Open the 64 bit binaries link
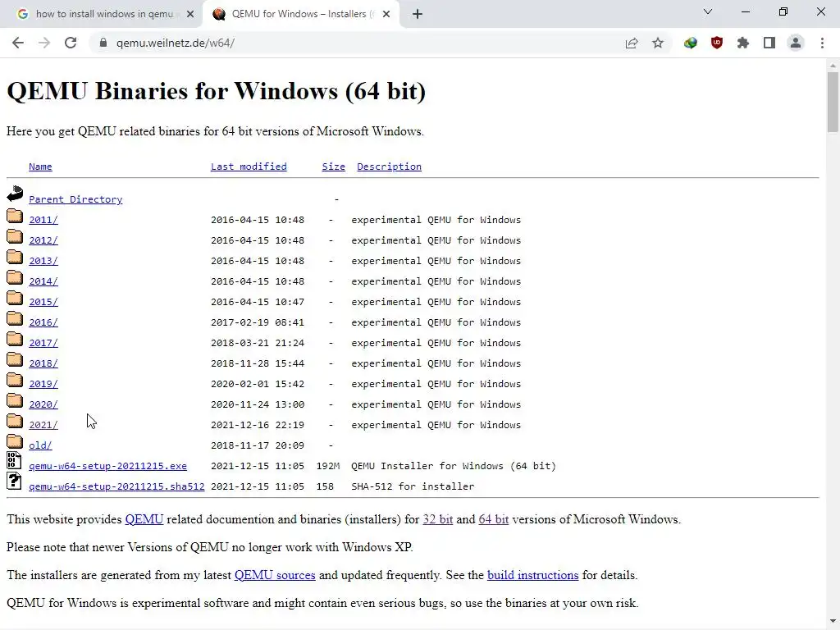The height and width of the screenshot is (630, 840). tap(493, 519)
